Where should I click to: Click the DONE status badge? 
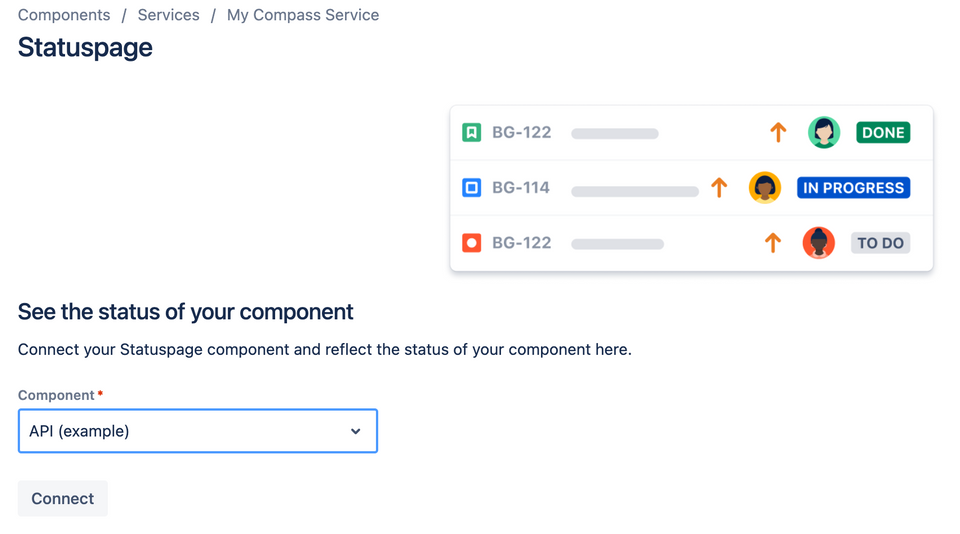tap(883, 132)
